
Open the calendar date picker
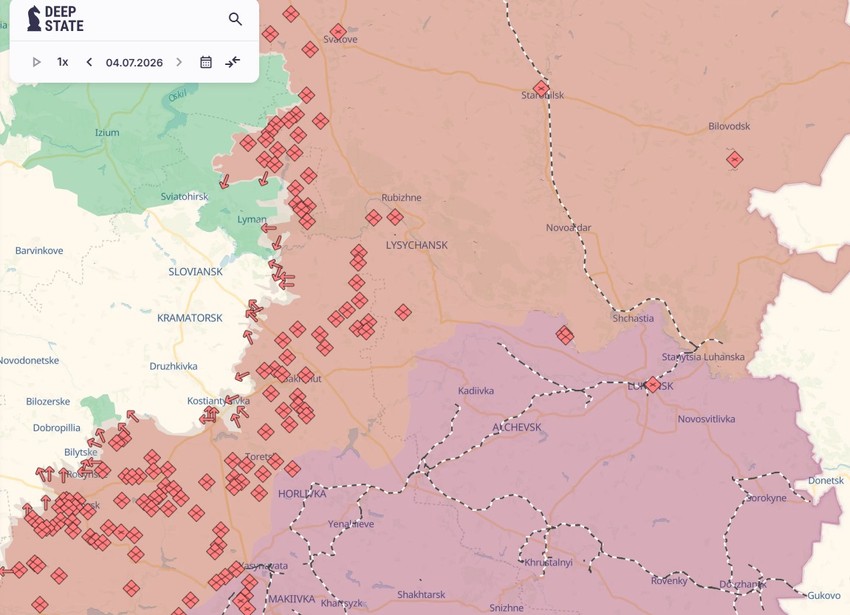[206, 62]
